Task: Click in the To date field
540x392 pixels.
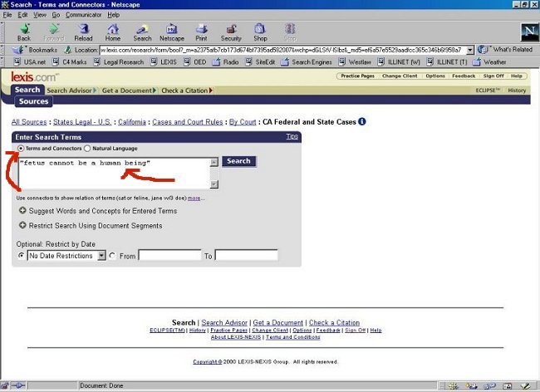Action: pyautogui.click(x=247, y=255)
